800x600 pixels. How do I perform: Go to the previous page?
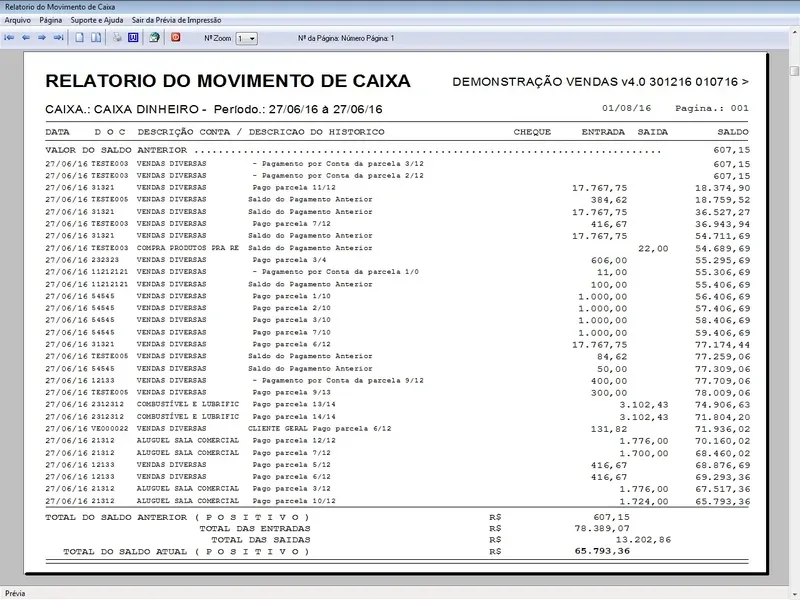pyautogui.click(x=25, y=38)
